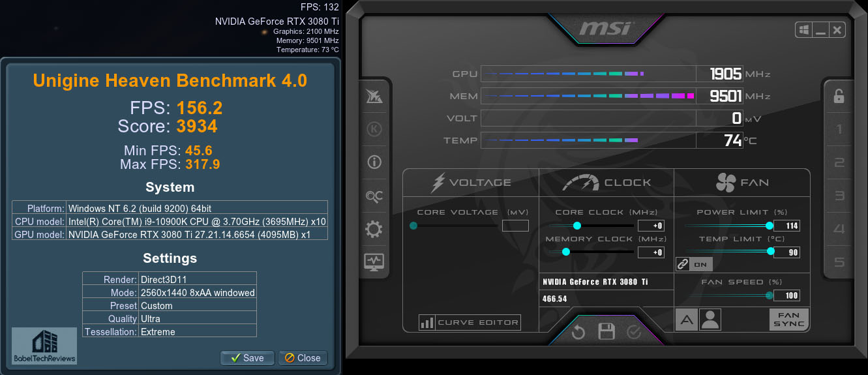Adjust the Power Limit slider handle
Viewport: 868px width, 375px height.
pyautogui.click(x=769, y=226)
